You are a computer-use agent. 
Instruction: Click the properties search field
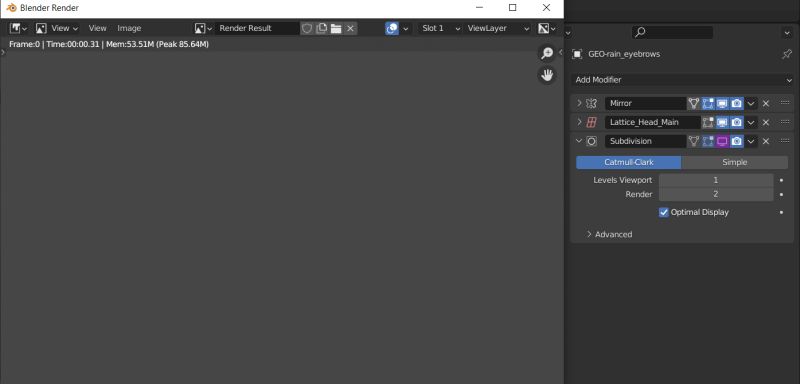click(672, 33)
